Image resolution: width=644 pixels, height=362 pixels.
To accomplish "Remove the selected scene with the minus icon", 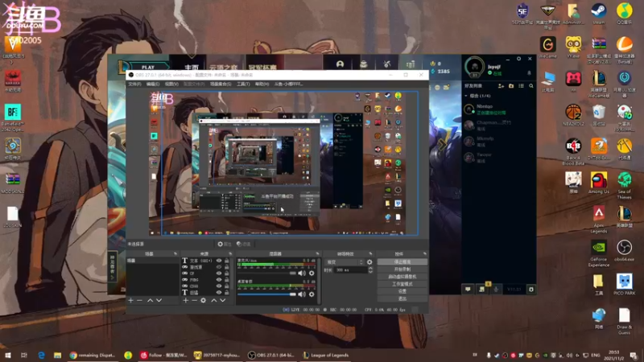I will click(x=139, y=300).
